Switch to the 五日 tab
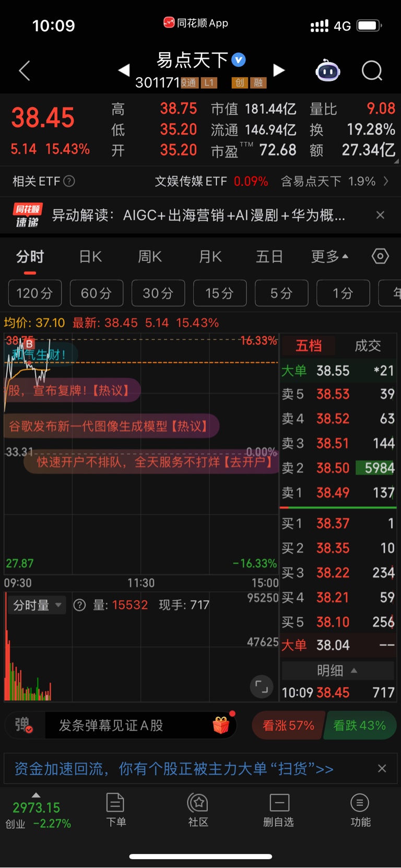The width and height of the screenshot is (401, 868). (x=269, y=256)
